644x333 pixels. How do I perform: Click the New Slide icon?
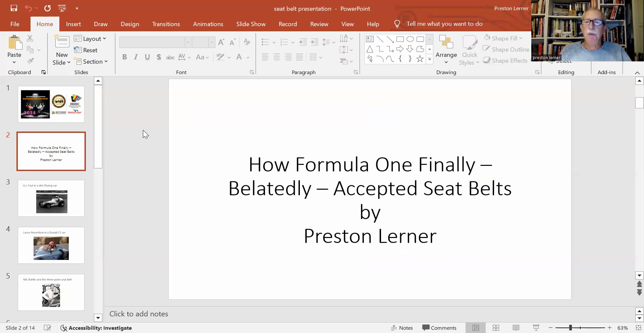[x=62, y=42]
